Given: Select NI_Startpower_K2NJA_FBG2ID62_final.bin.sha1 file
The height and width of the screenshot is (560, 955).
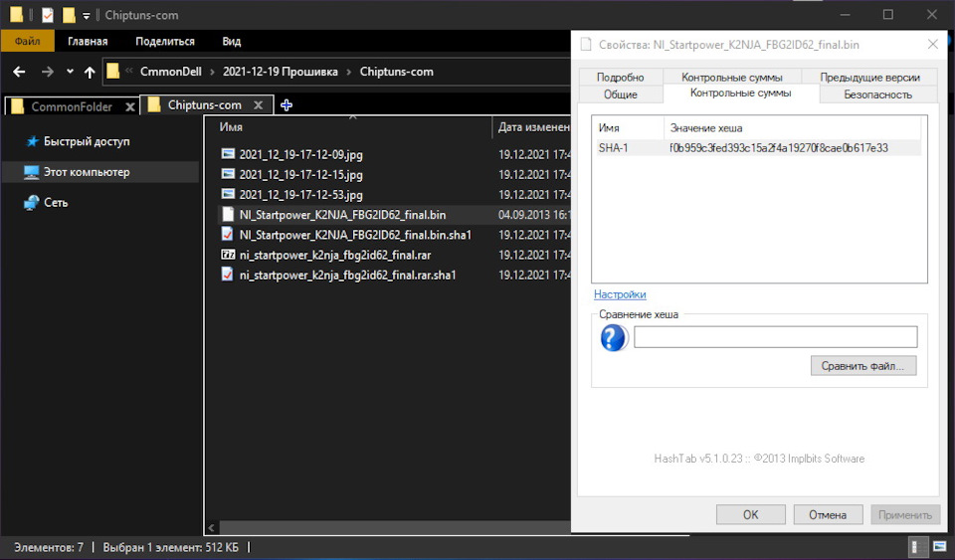Looking at the screenshot, I should click(355, 235).
